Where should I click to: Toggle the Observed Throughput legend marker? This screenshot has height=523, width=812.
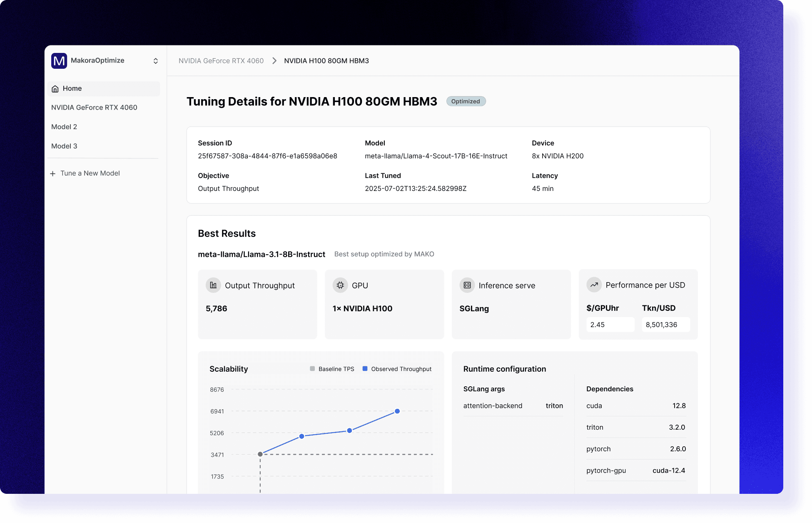[x=365, y=369]
